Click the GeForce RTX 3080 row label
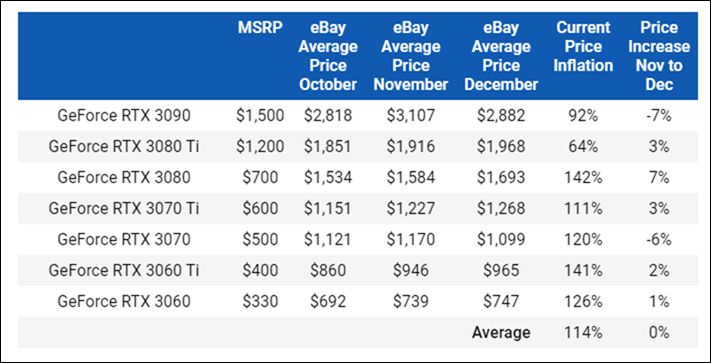The height and width of the screenshot is (363, 711). point(124,177)
